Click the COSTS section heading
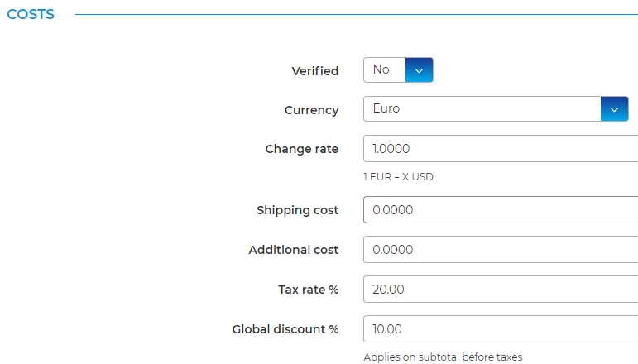 (31, 15)
